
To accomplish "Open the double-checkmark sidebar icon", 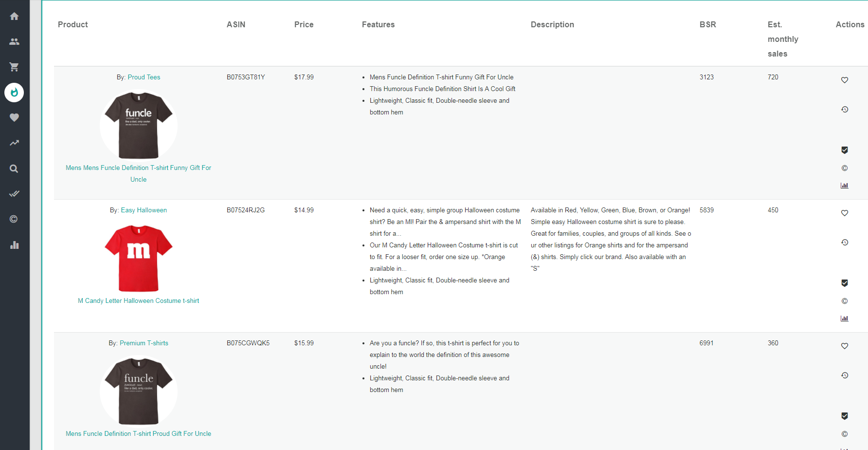I will 14,194.
